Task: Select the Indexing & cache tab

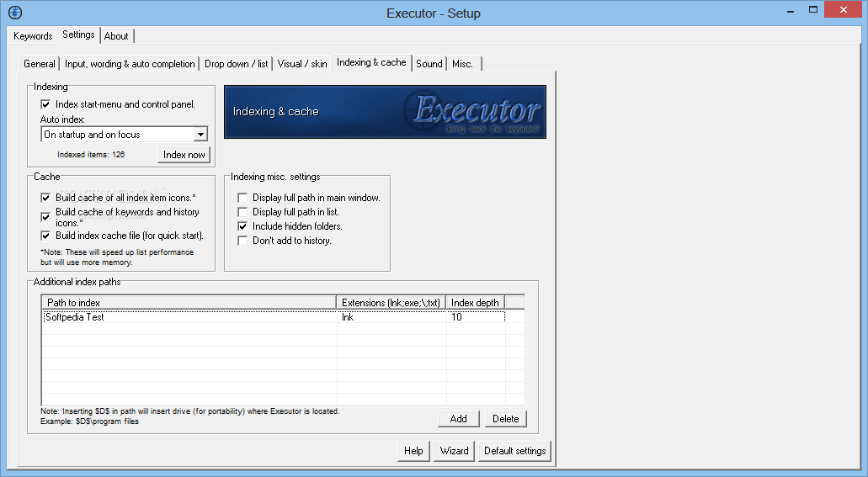Action: coord(371,62)
